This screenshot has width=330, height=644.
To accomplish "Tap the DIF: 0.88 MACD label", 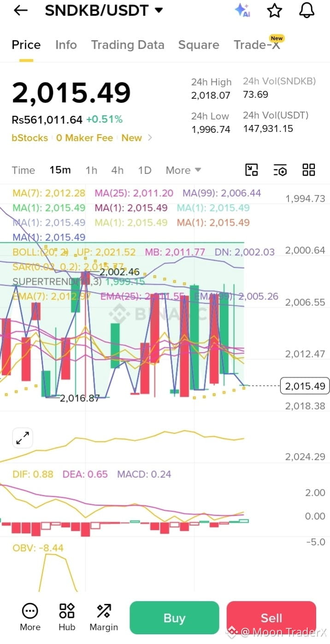I will click(33, 474).
